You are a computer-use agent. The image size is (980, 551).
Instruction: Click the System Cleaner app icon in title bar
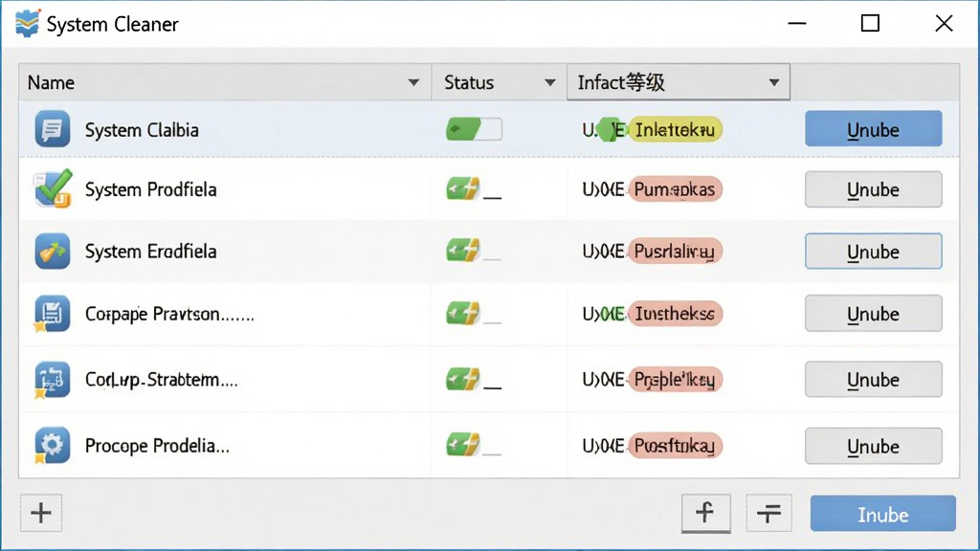tap(27, 24)
